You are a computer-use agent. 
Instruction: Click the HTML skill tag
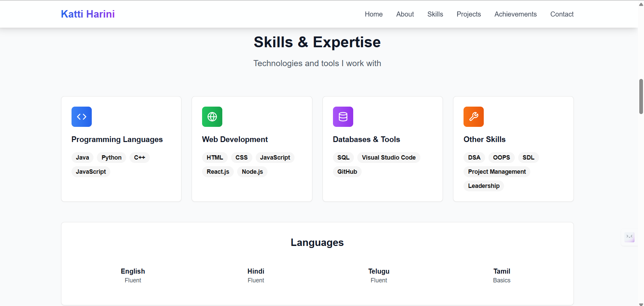coord(215,158)
